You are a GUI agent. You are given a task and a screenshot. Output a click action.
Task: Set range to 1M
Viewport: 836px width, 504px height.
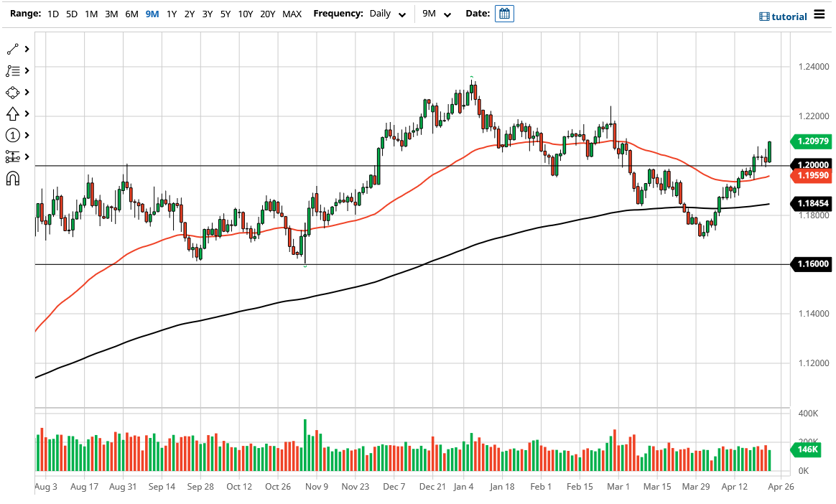click(91, 14)
